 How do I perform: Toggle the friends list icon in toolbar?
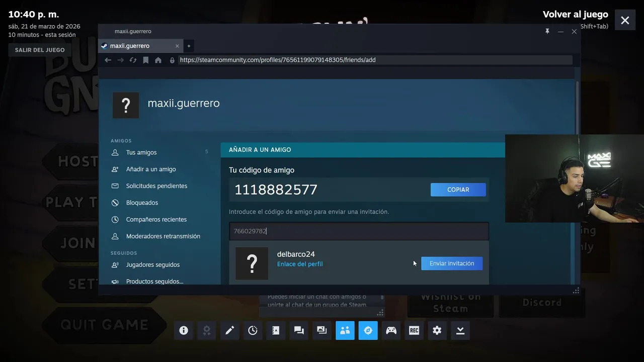pyautogui.click(x=345, y=330)
